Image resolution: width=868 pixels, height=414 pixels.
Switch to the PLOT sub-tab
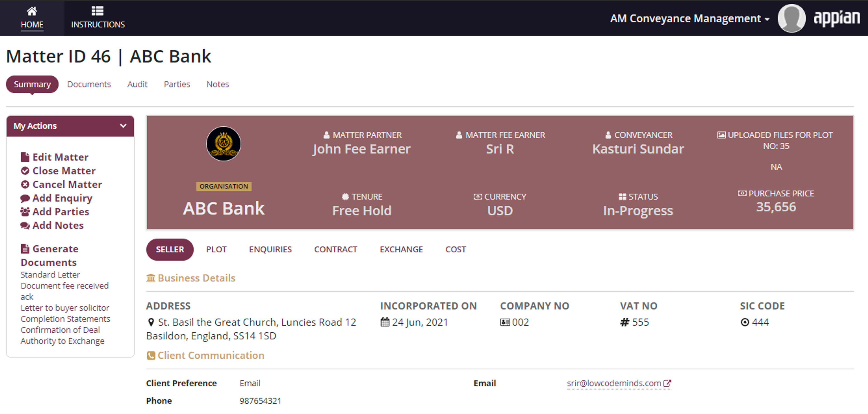(x=216, y=249)
